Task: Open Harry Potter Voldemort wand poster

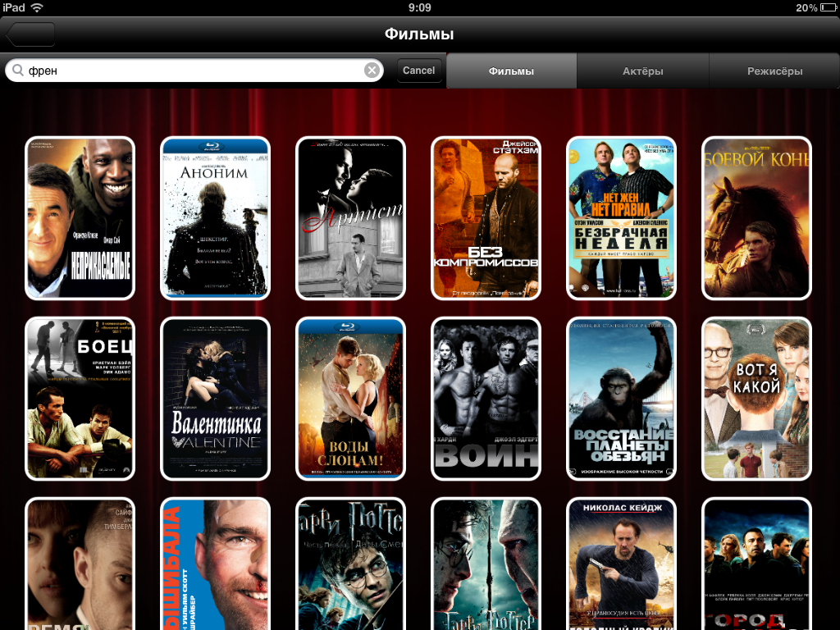Action: point(486,564)
